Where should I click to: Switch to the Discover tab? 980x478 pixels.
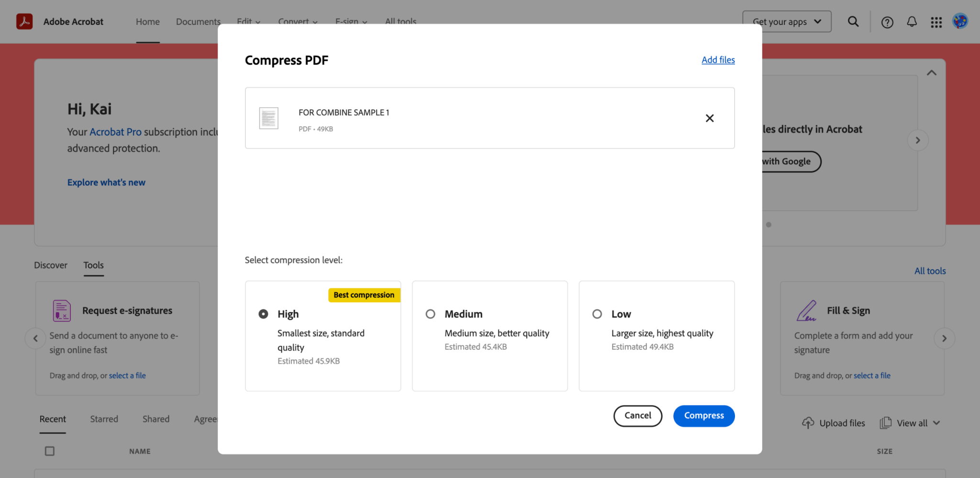(x=51, y=265)
